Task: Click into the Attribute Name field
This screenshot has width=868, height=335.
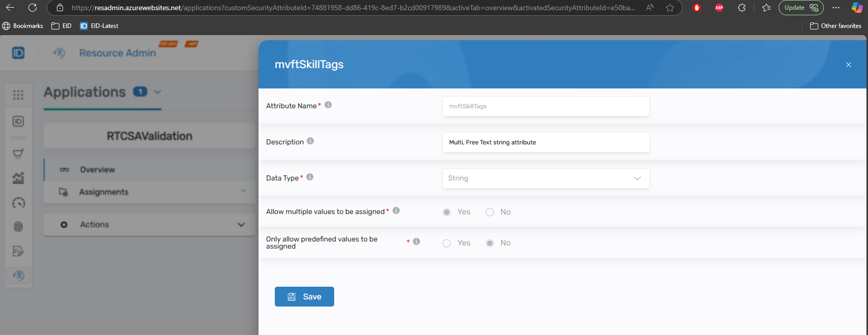Action: coord(546,106)
